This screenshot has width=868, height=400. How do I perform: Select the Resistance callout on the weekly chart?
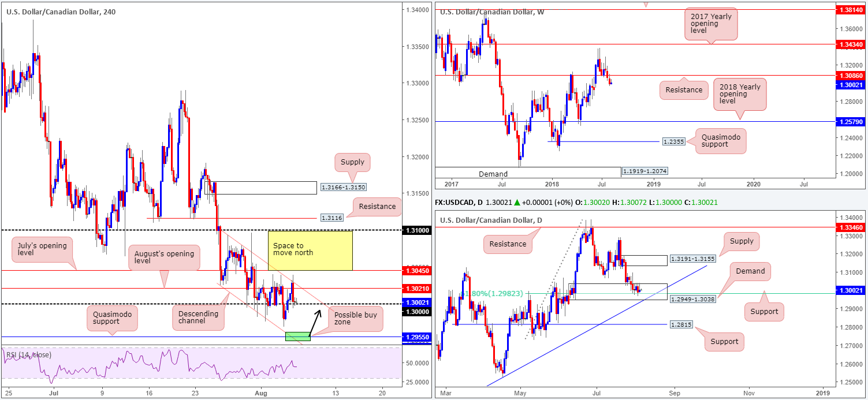tap(684, 89)
